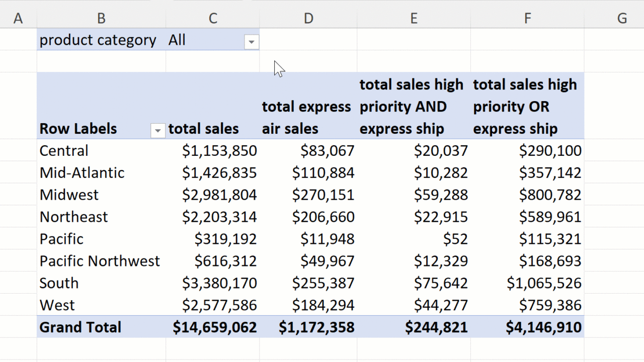Open the product category filter dropdown

pyautogui.click(x=251, y=42)
